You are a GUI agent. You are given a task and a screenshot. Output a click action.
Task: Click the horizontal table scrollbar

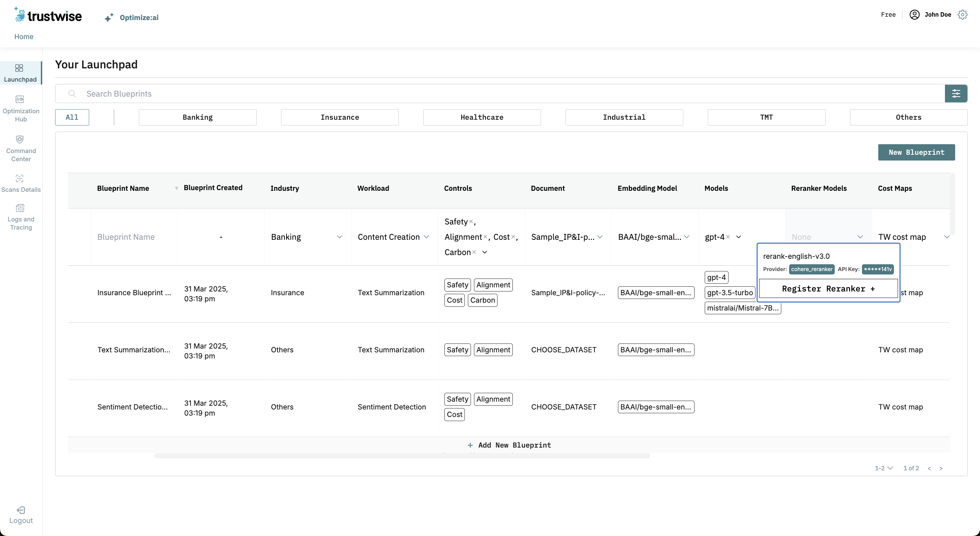(402, 456)
